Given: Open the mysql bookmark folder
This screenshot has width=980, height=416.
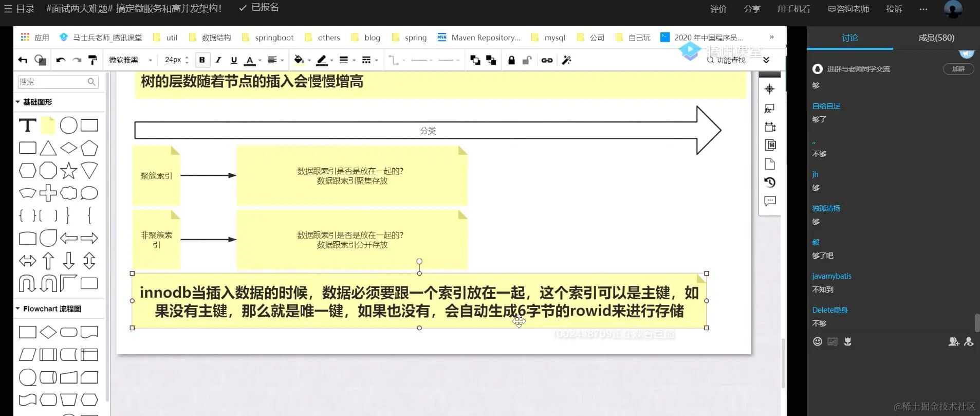Looking at the screenshot, I should point(548,38).
